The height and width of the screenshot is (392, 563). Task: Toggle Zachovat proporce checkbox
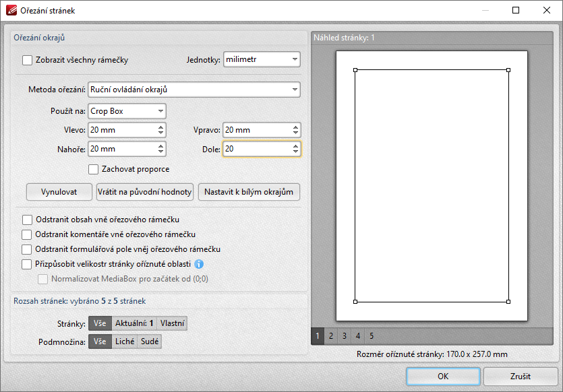(93, 169)
